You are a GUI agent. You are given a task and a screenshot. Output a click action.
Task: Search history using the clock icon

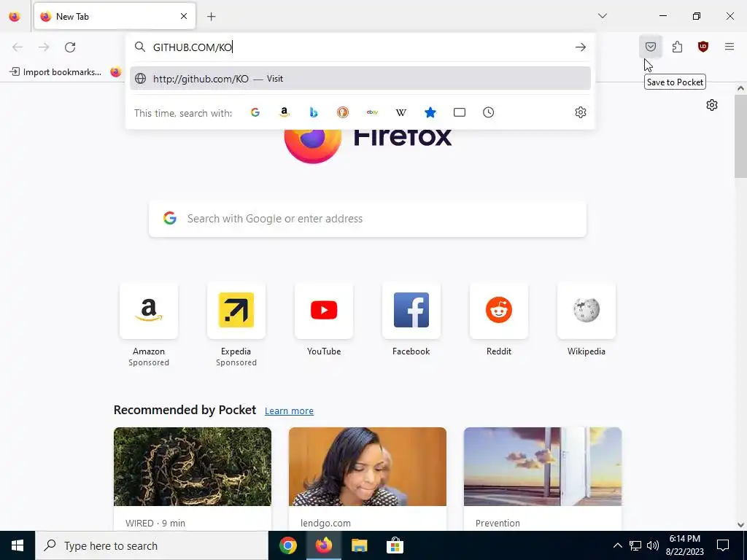488,112
